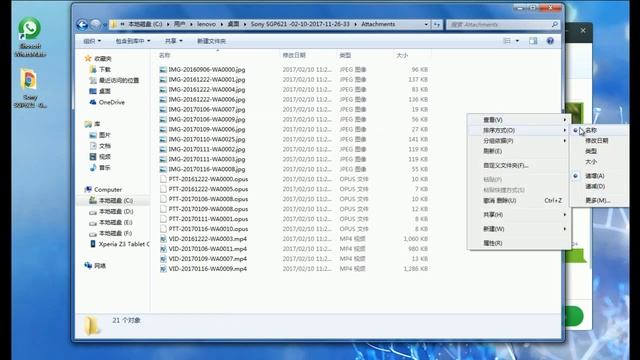This screenshot has width=640, height=360.
Task: Select the file icon of VID-20161222-WA0003.mp4
Action: point(163,239)
